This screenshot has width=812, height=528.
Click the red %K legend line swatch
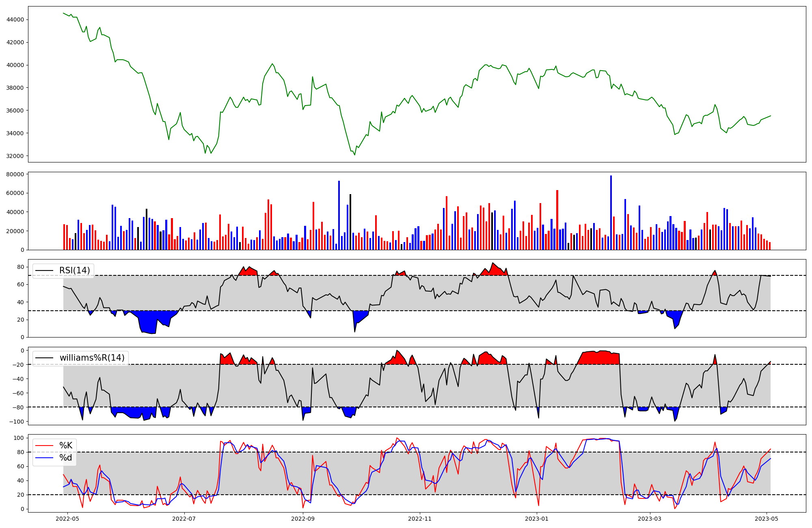coord(44,446)
